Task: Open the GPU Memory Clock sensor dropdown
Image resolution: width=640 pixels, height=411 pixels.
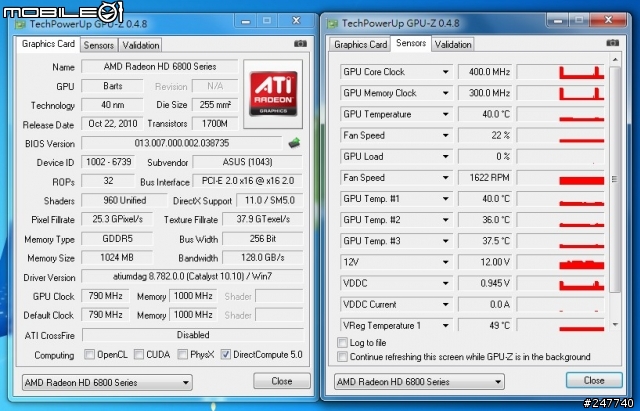Action: pos(446,93)
